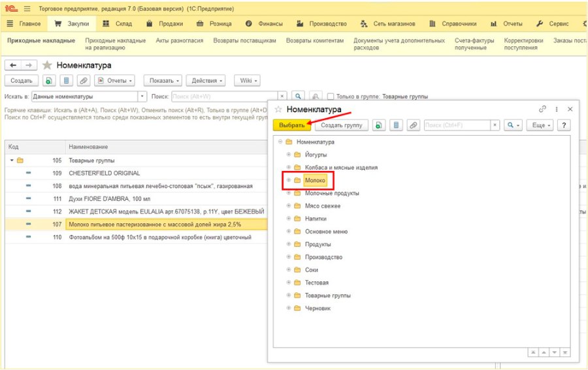Select the Духи FIORE D'AMBRA row
This screenshot has height=370, width=588.
pos(136,198)
